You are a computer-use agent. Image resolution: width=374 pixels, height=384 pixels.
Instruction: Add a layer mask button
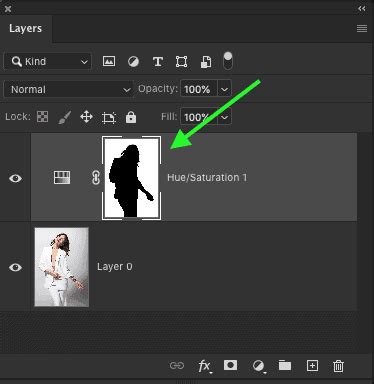pos(230,365)
